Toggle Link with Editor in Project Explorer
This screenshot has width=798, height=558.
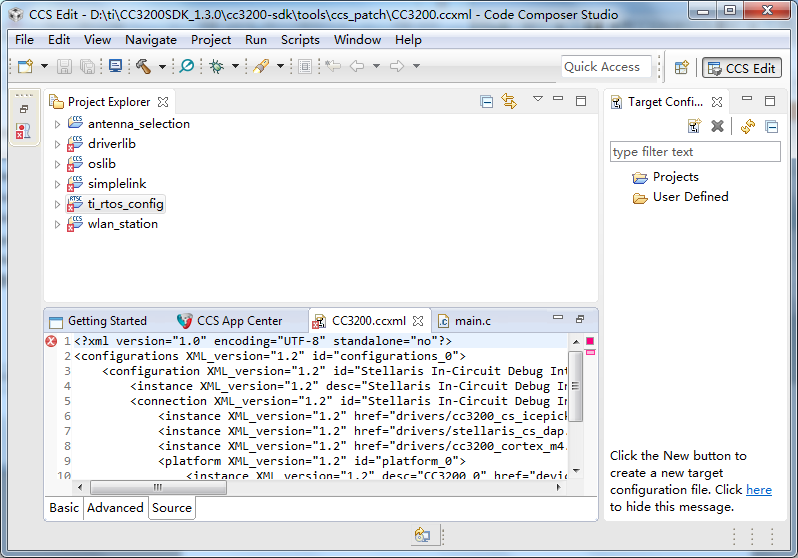pos(509,101)
